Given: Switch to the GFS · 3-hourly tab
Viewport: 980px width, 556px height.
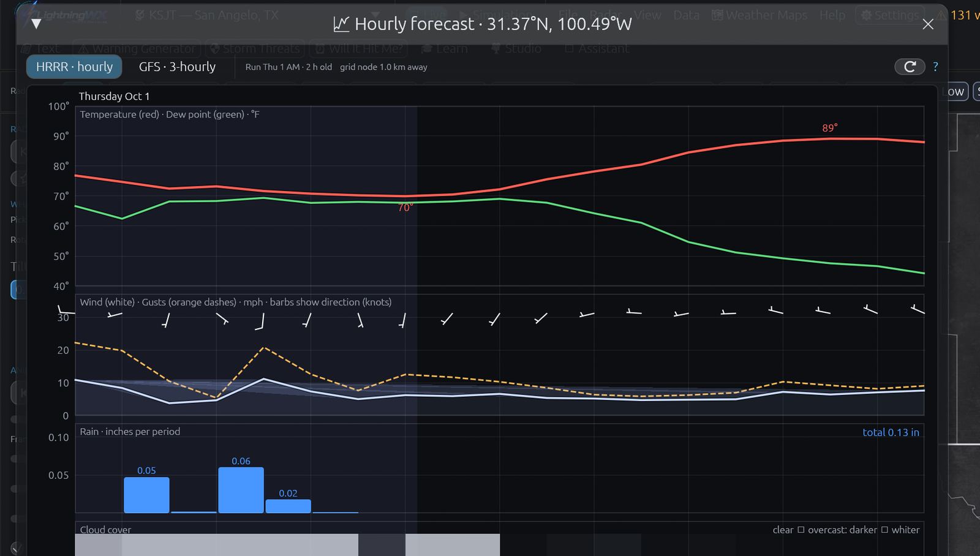Looking at the screenshot, I should tap(177, 67).
